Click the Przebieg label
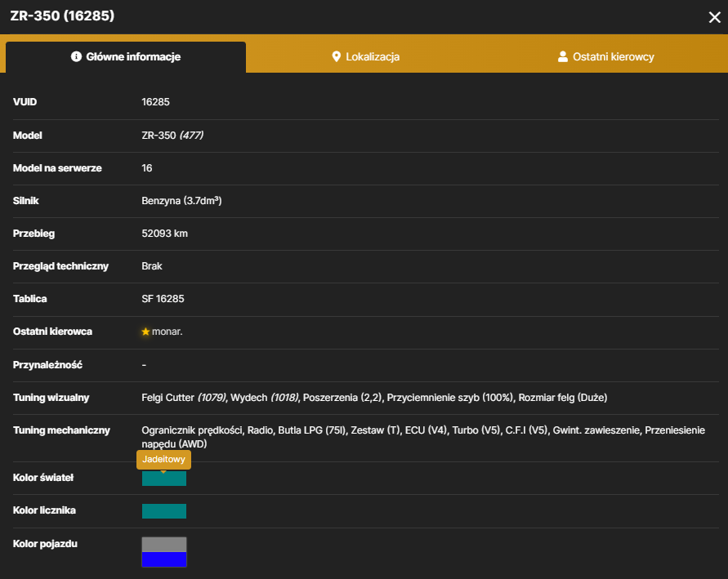Screen dimensions: 728x579 click(33, 234)
